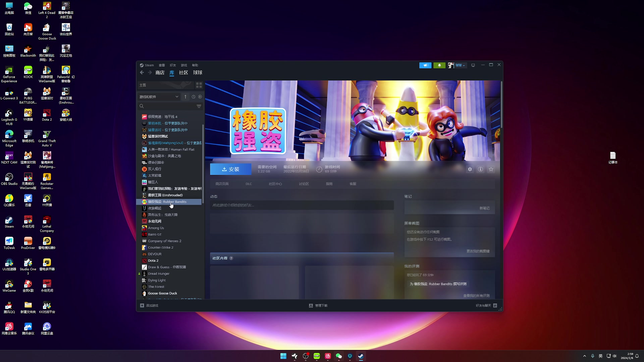Viewport: 644px width, 362px height.
Task: Open the 记事本 desktop file
Action: [613, 158]
